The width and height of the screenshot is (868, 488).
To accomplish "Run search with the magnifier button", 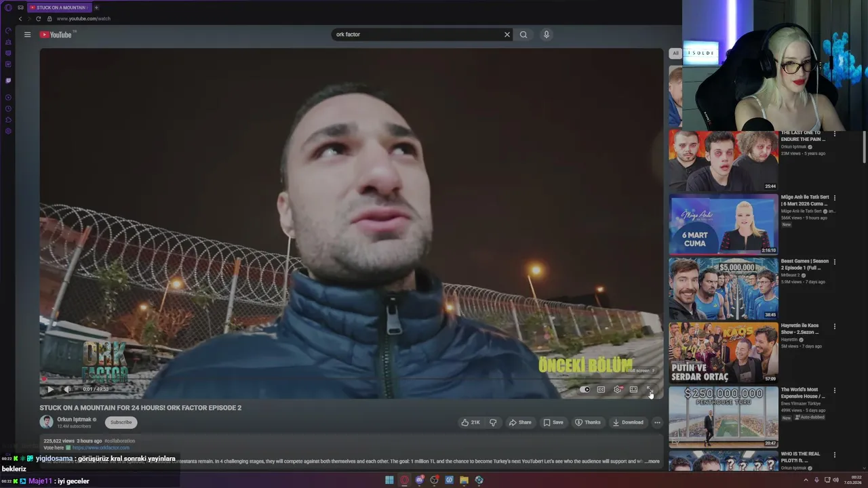I will click(x=524, y=35).
